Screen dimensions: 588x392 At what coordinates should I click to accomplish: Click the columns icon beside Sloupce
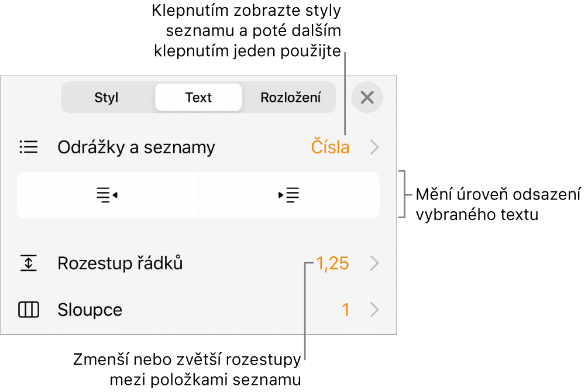[x=29, y=310]
